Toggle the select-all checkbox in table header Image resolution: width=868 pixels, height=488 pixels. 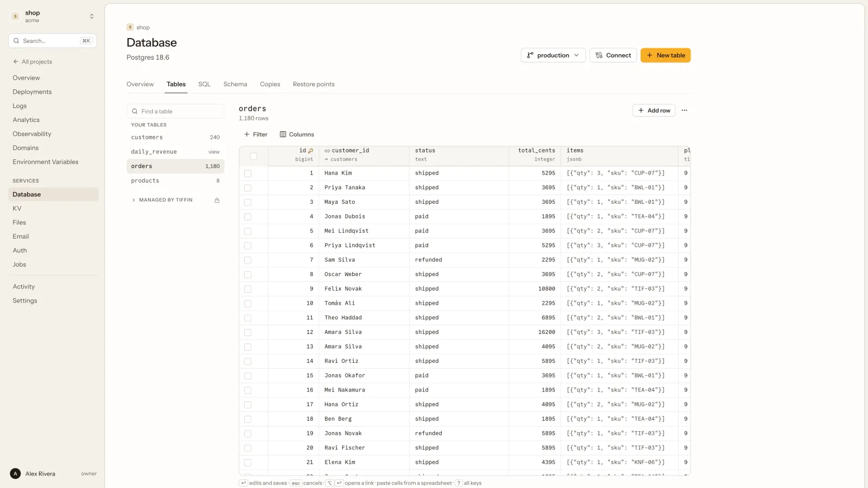click(x=253, y=156)
